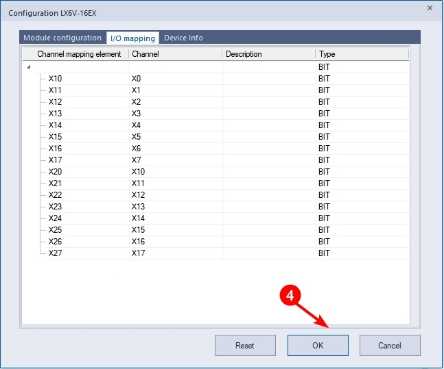444x369 pixels.
Task: Select the X24 mapping element row
Action: (x=215, y=218)
